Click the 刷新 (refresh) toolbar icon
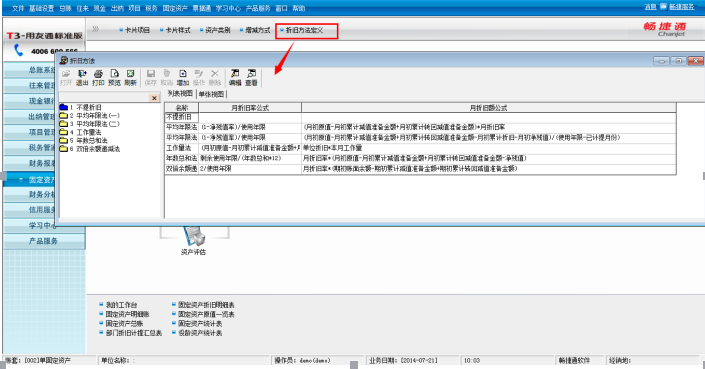 click(130, 77)
